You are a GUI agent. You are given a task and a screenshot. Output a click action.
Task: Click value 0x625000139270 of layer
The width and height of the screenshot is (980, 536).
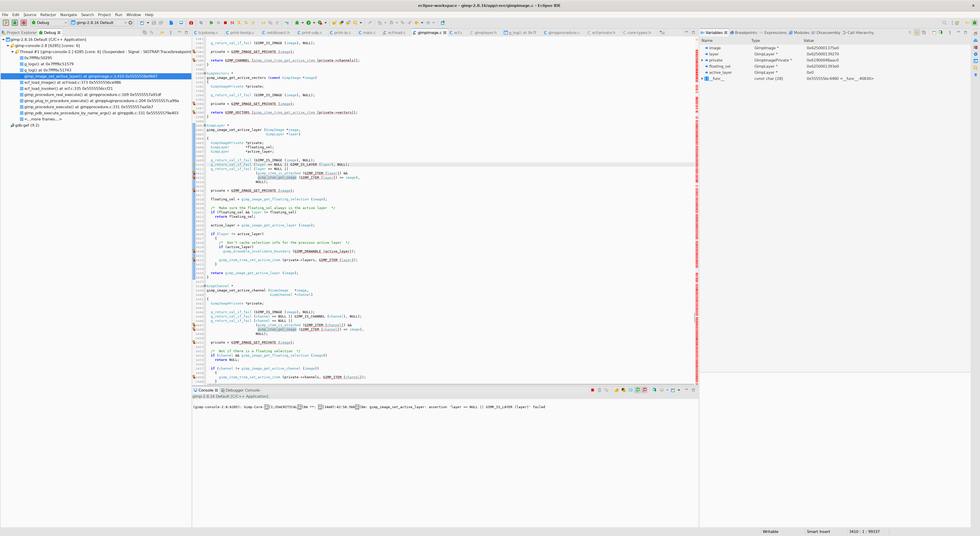823,54
